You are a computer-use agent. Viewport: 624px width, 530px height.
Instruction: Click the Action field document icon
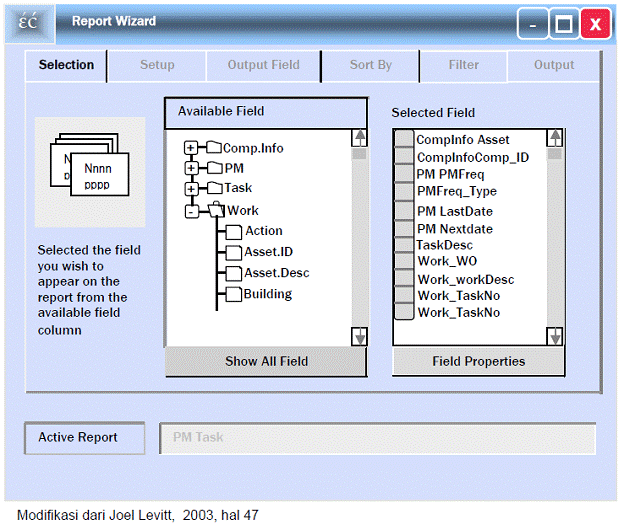click(x=234, y=232)
